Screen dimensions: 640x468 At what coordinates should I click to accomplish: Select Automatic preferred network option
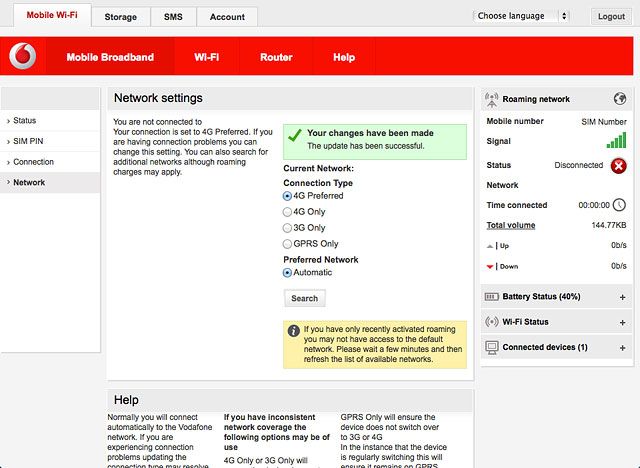(x=287, y=273)
